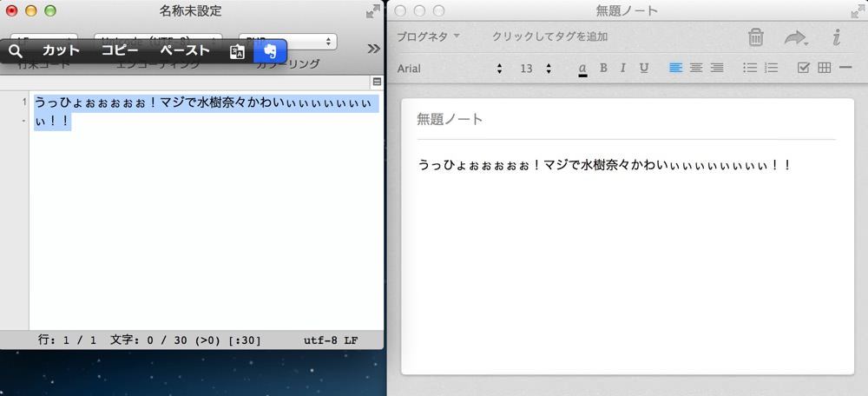Insert a numbered list
Screen dimensions: 868x396
[771, 68]
